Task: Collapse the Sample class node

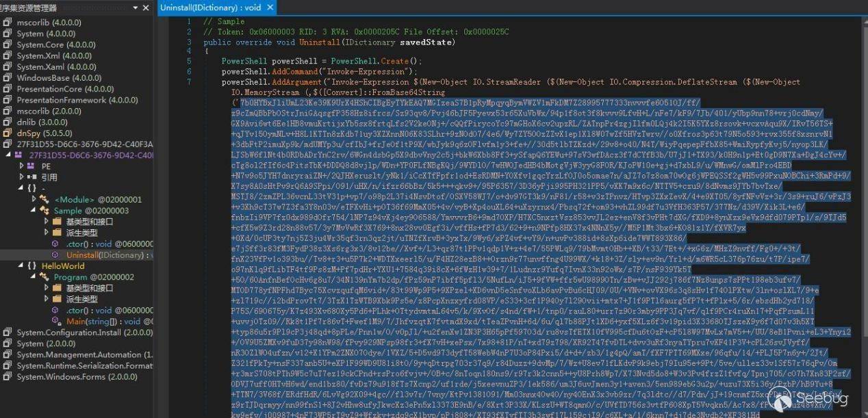Action: click(33, 211)
